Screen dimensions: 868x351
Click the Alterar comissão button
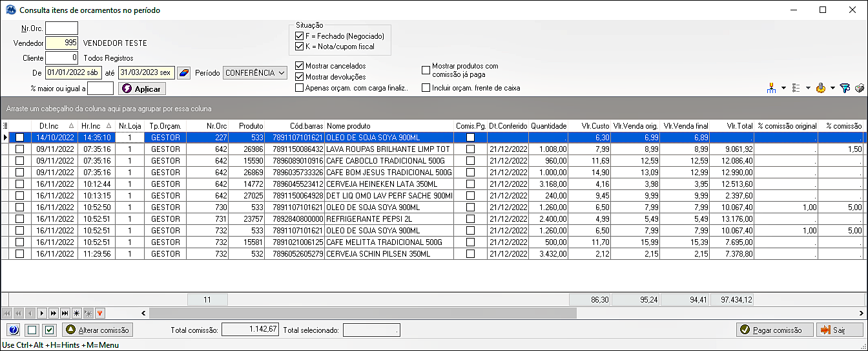pyautogui.click(x=98, y=330)
